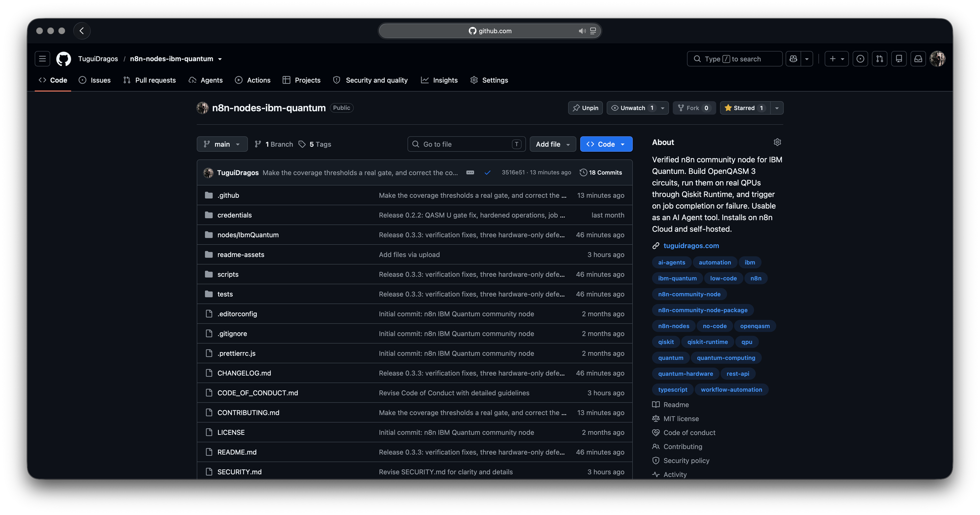The image size is (980, 515).
Task: Open the Insights tab
Action: click(x=440, y=80)
